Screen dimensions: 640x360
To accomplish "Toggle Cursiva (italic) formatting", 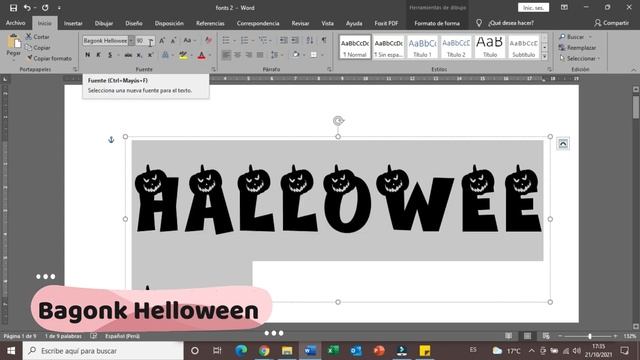I will coord(98,55).
